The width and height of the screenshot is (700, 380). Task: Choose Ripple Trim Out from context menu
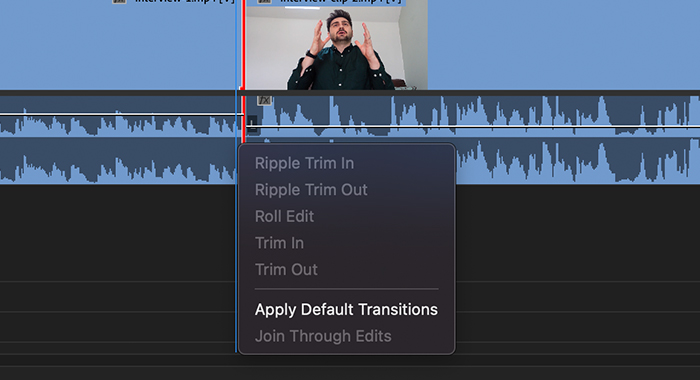[311, 190]
